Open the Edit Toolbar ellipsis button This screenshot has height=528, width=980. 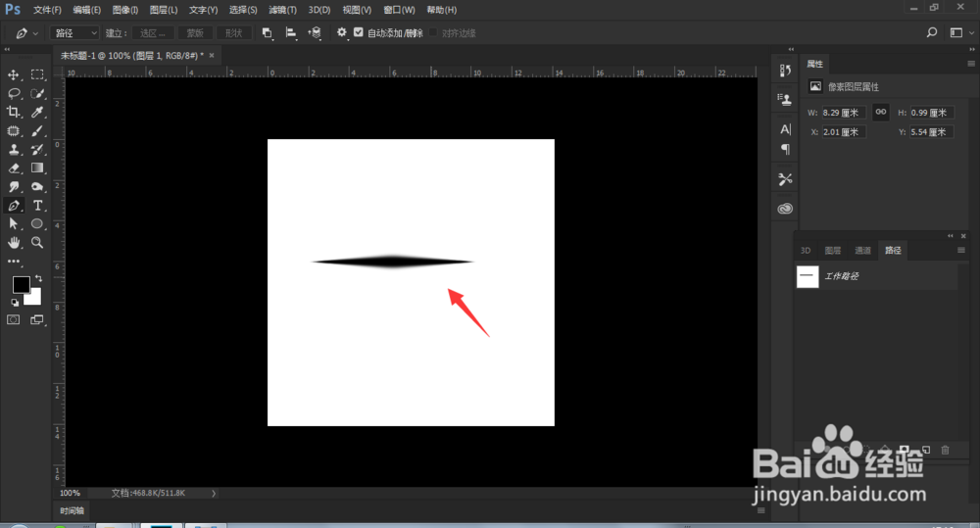(13, 262)
